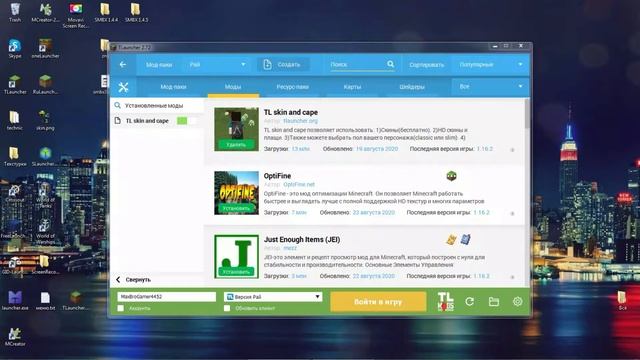Click Удалить on TL skin and cape thumbnail
This screenshot has height=360, width=640.
pos(236,144)
